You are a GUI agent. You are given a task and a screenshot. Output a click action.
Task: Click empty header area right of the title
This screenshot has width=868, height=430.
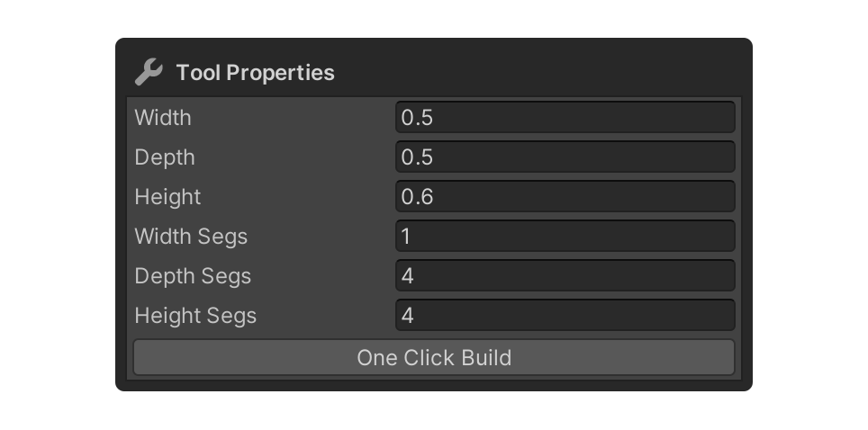[x=540, y=72]
